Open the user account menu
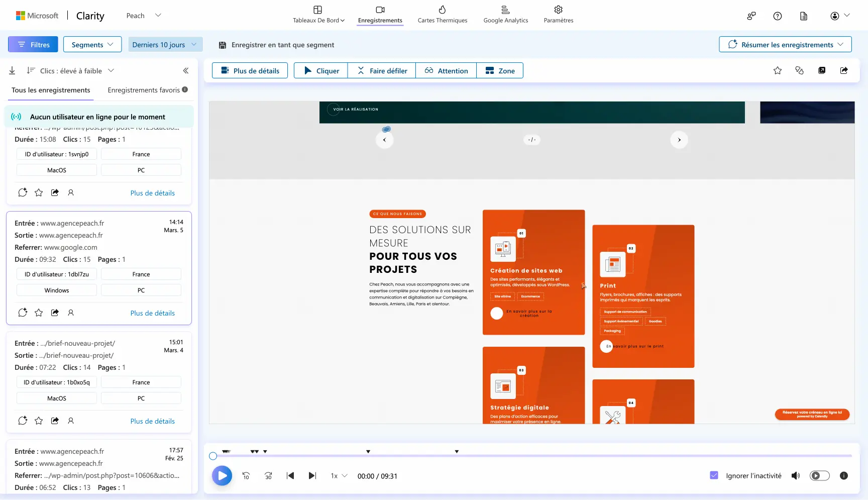Image resolution: width=868 pixels, height=500 pixels. click(840, 16)
